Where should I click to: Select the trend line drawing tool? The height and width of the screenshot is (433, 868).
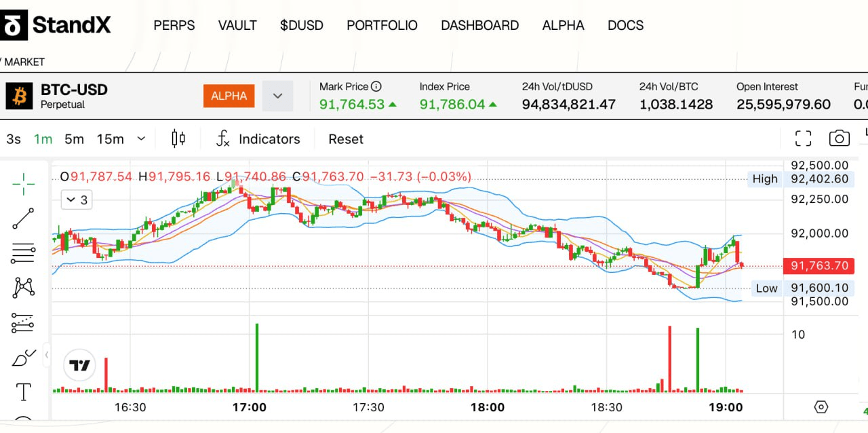pos(23,219)
